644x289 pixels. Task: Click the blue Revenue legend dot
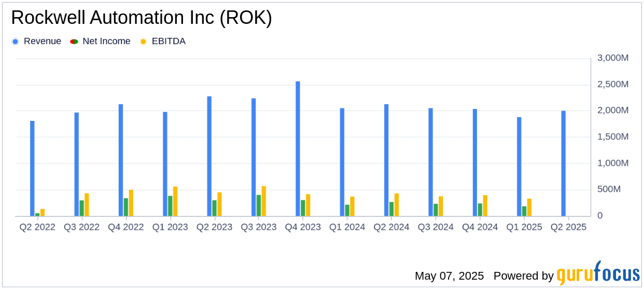tap(15, 42)
